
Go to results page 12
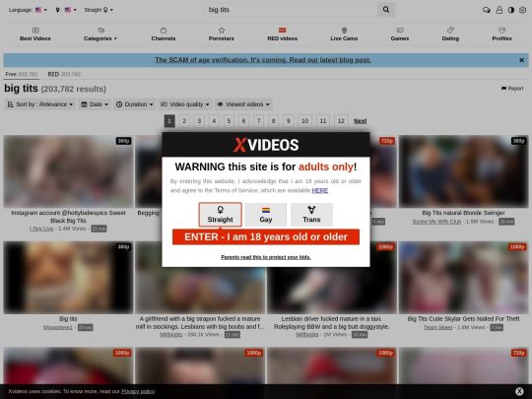click(341, 121)
